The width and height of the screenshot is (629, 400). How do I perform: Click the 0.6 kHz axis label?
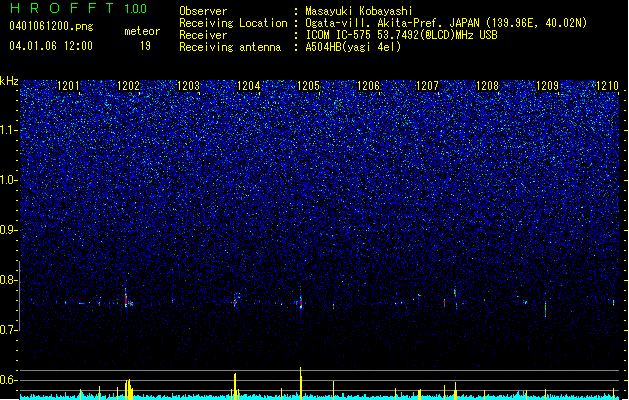tap(9, 380)
